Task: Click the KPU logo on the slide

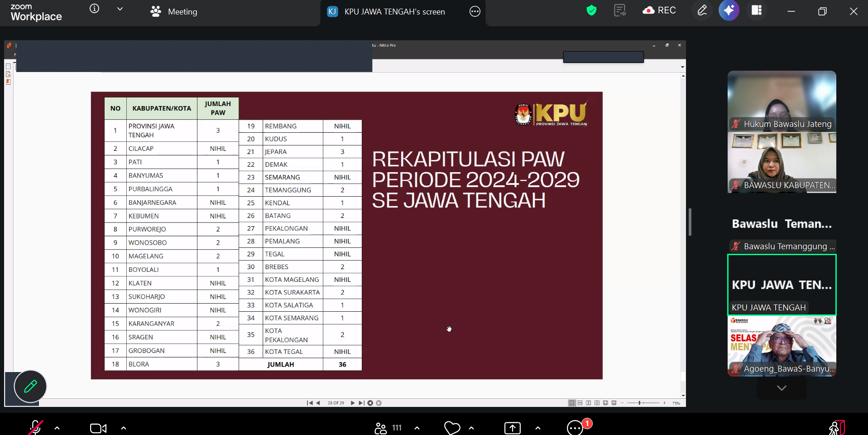Action: tap(552, 113)
